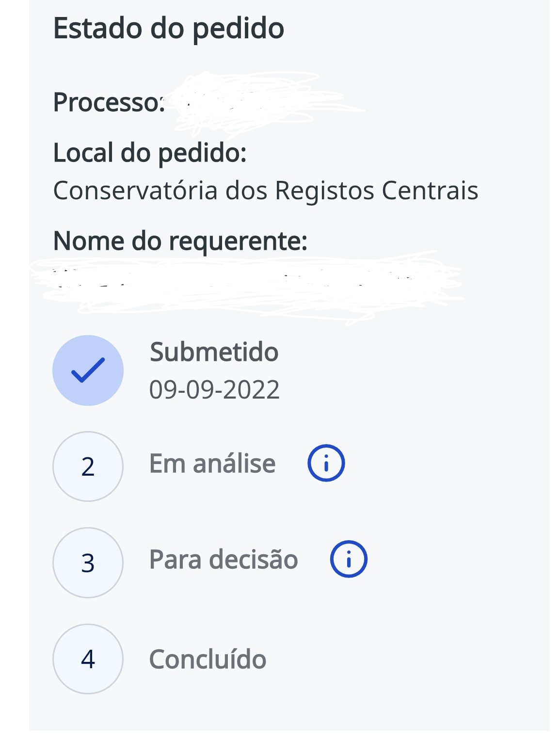The width and height of the screenshot is (560, 738).
Task: Click the word Centrais in the location
Action: (430, 190)
